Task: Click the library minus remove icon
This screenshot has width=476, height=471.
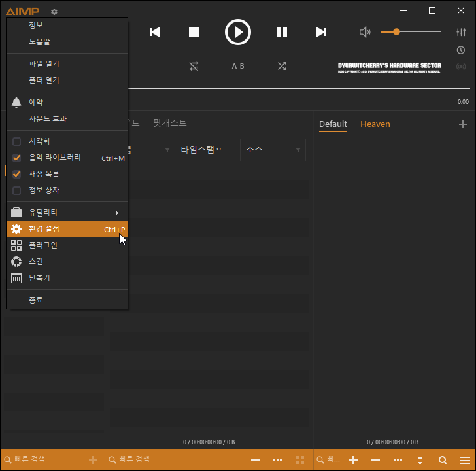Action: point(255,460)
